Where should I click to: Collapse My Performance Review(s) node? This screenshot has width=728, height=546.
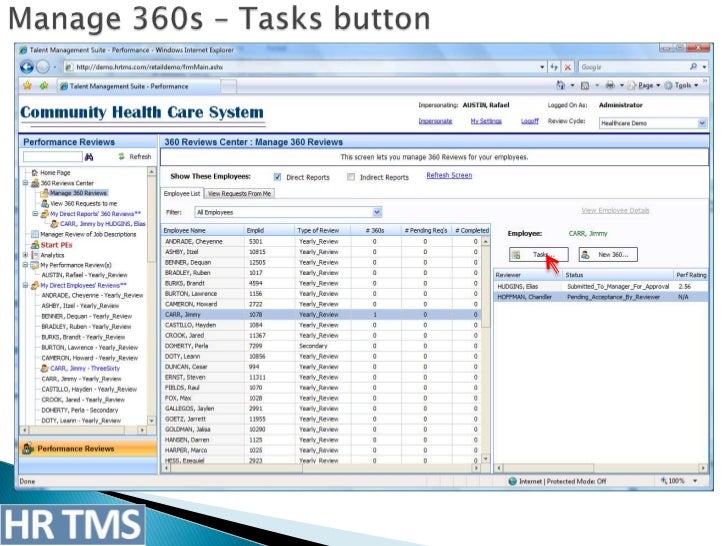26,265
